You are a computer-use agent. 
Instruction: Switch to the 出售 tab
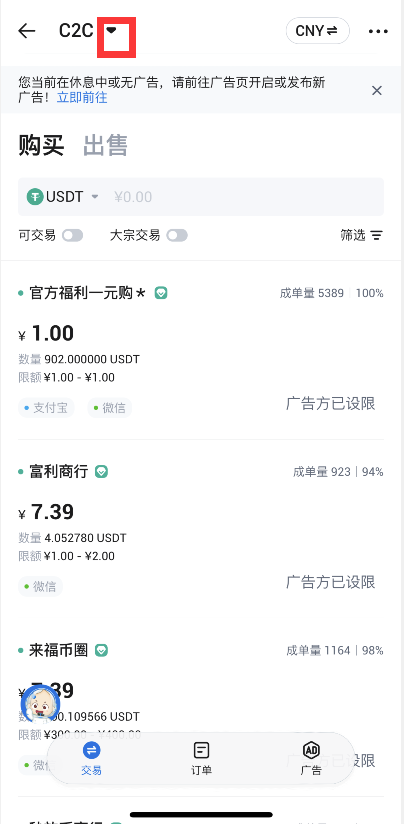[105, 146]
